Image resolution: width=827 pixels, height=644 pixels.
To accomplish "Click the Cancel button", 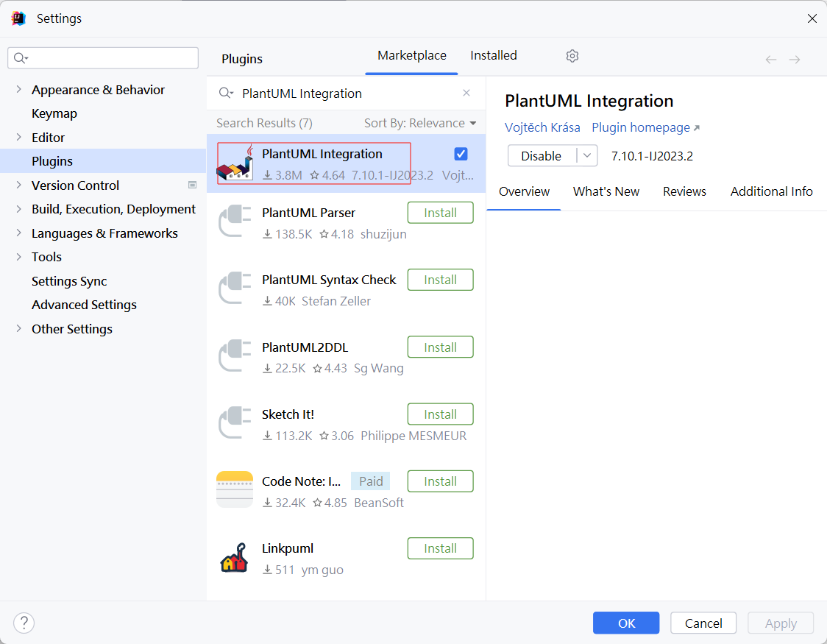I will click(703, 623).
